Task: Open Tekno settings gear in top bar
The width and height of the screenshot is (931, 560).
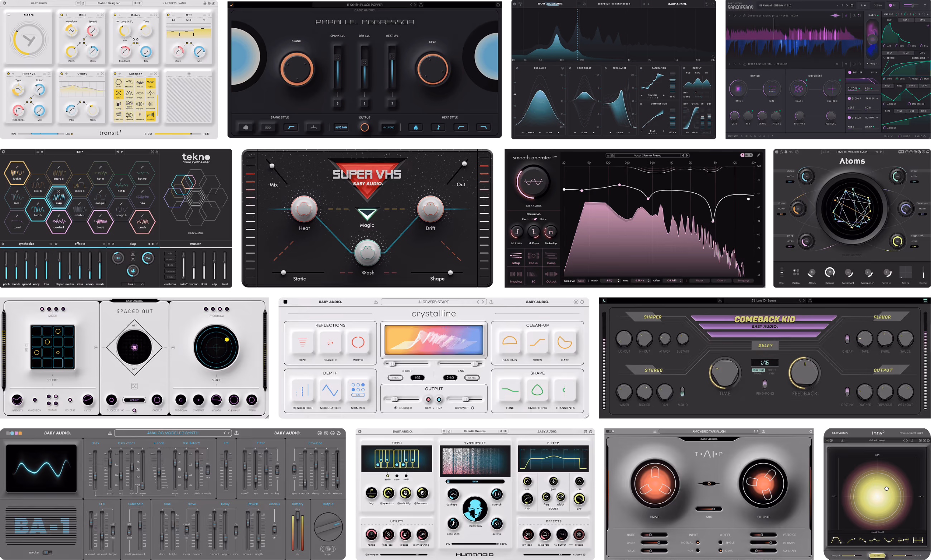Action: coord(3,152)
